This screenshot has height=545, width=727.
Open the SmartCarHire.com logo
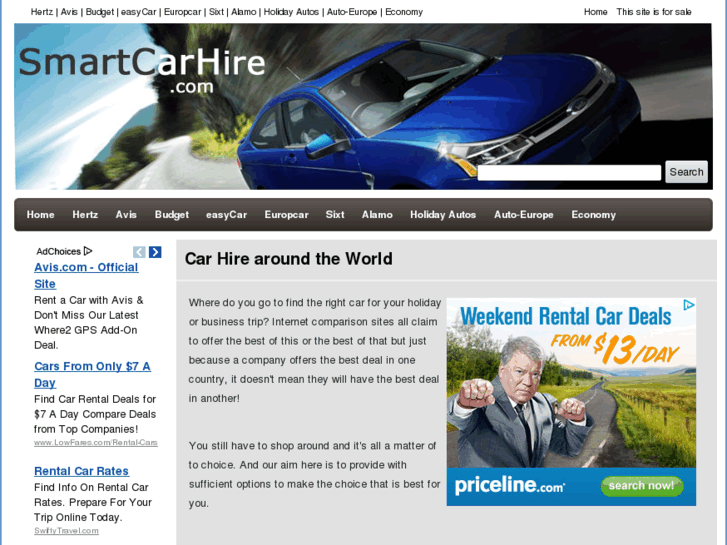click(x=142, y=70)
